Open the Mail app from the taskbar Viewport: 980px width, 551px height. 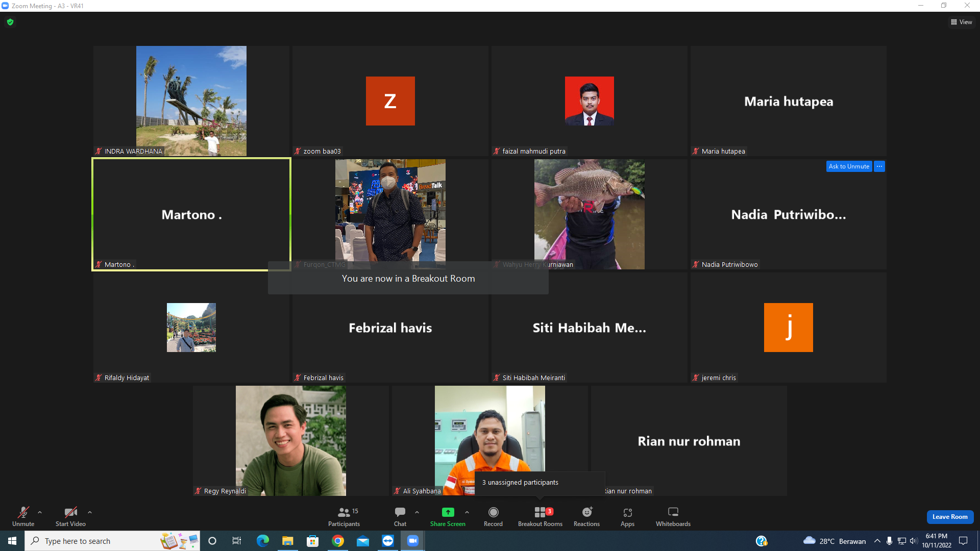coord(362,541)
